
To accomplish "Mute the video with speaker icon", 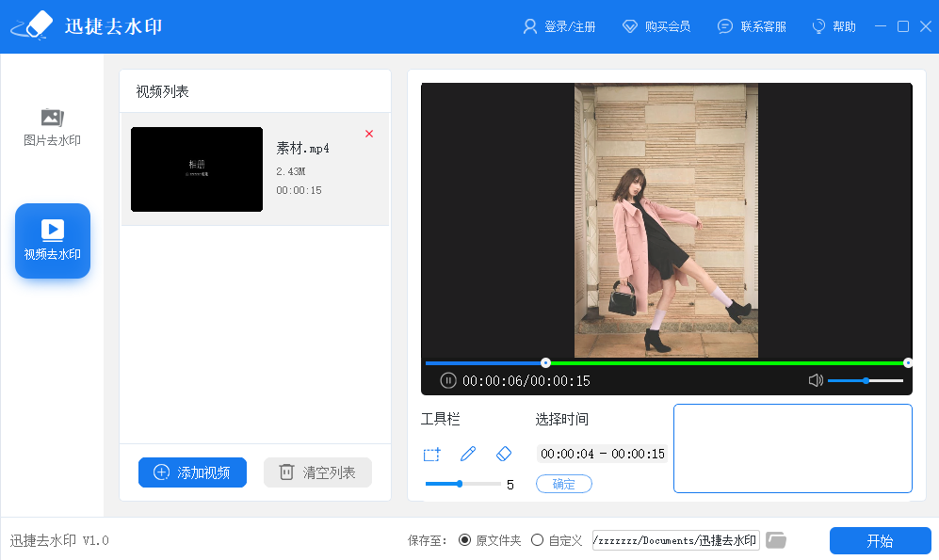I will pyautogui.click(x=816, y=380).
